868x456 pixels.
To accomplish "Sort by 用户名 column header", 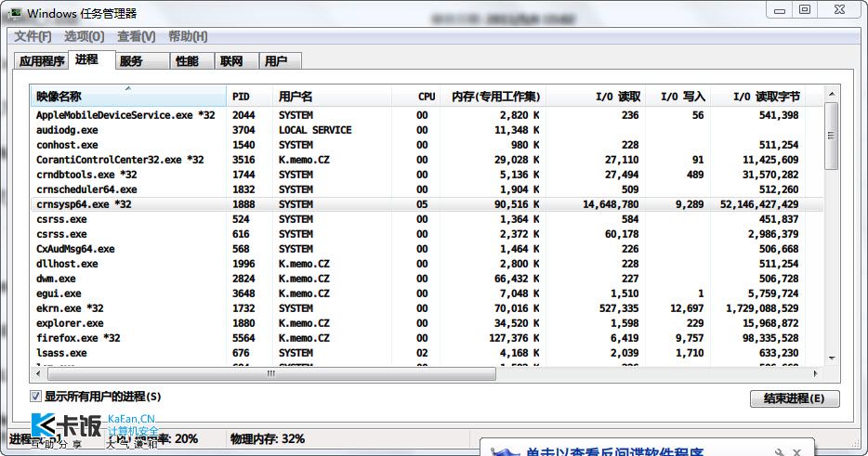I will pyautogui.click(x=332, y=97).
